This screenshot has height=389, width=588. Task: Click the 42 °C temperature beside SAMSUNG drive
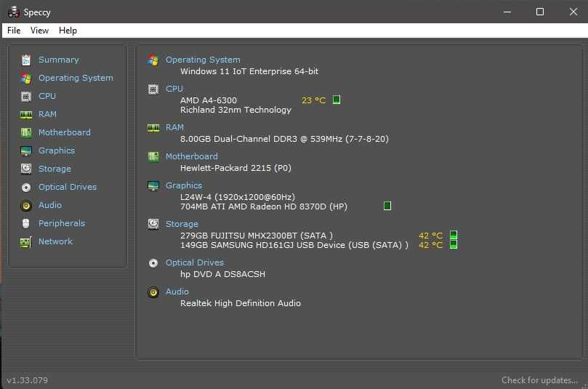pos(430,245)
